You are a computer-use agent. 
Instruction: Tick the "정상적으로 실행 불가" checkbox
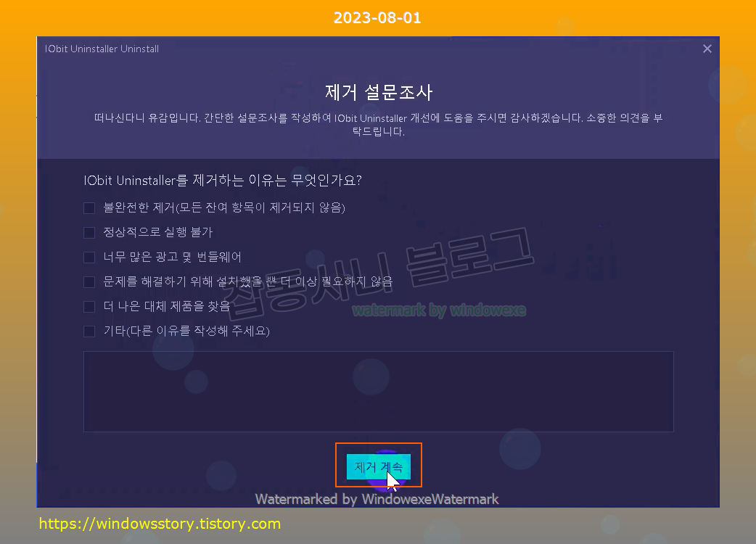point(89,233)
